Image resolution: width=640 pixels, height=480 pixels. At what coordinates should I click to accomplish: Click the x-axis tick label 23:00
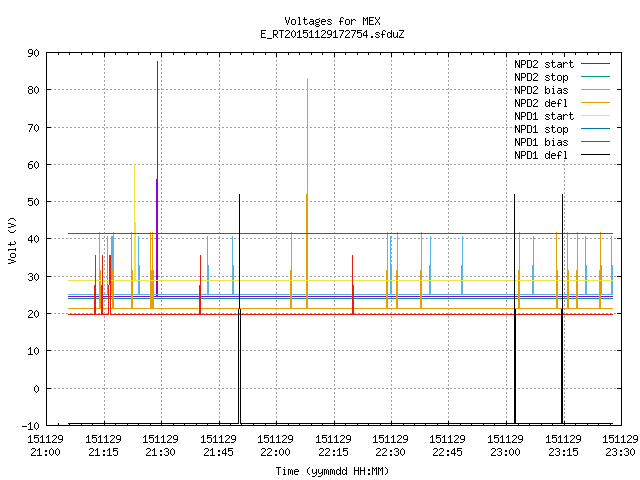click(x=506, y=453)
